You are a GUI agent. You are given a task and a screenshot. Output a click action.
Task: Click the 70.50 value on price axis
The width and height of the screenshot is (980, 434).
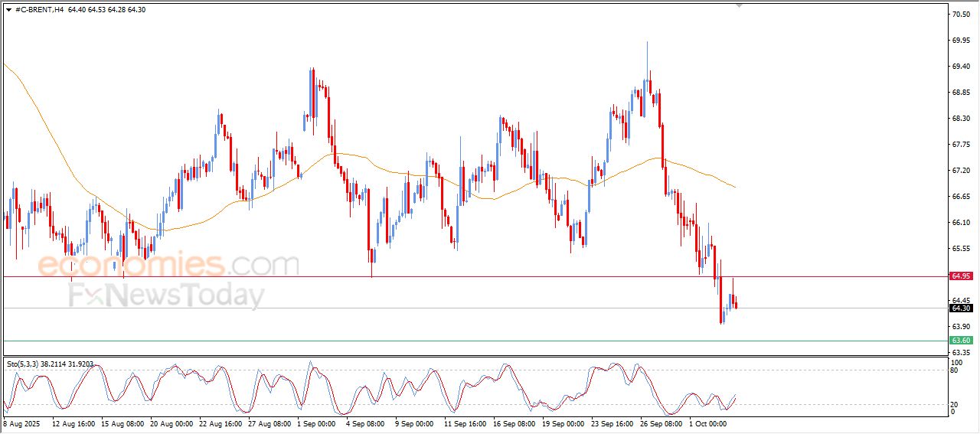(960, 14)
